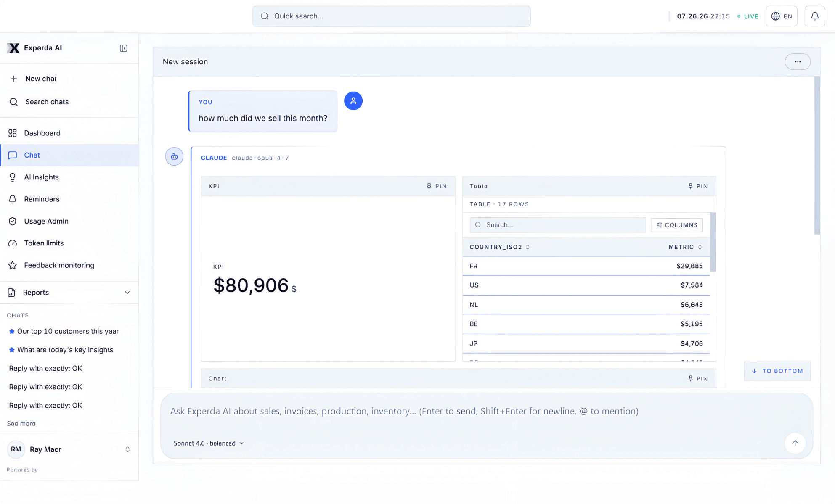Click the star on 'What are today's key insights'
The height and width of the screenshot is (504, 835).
12,350
